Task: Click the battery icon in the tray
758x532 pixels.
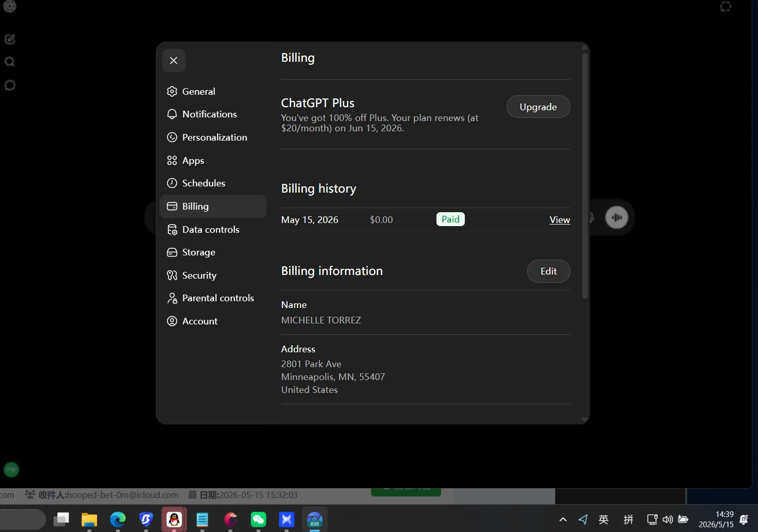Action: pyautogui.click(x=683, y=520)
